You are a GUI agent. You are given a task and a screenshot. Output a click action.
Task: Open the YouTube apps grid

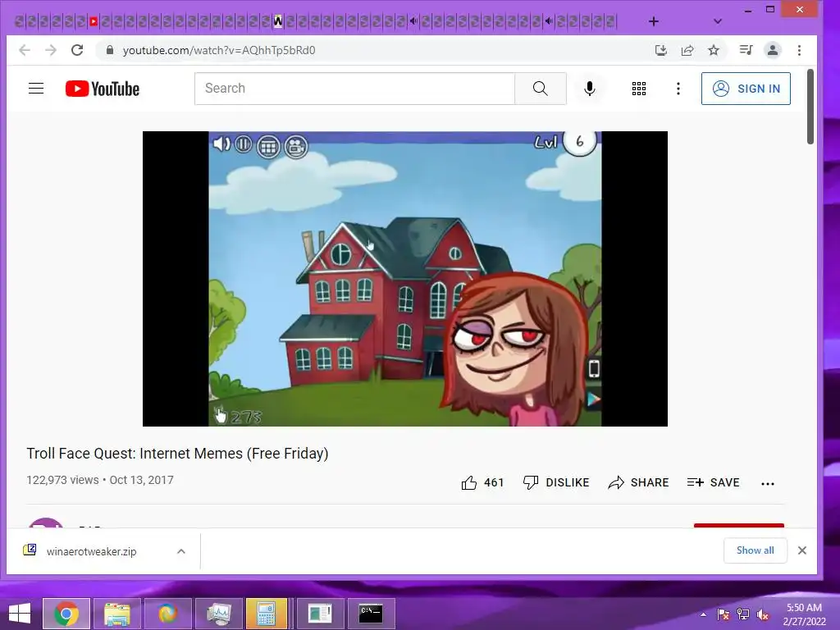coord(638,89)
